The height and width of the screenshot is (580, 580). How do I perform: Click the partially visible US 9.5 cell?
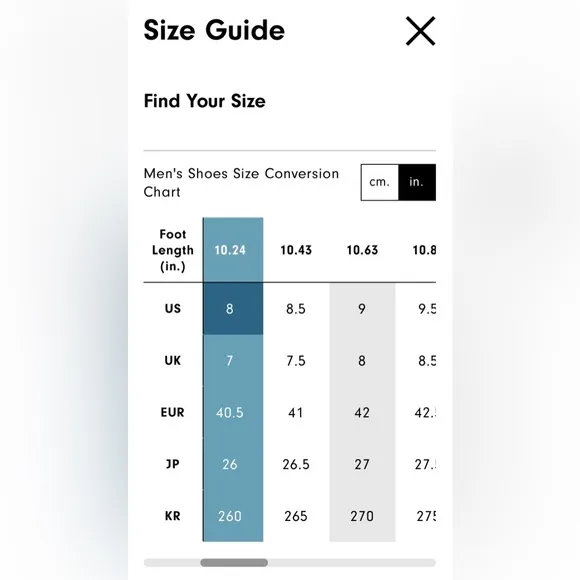tap(416, 309)
